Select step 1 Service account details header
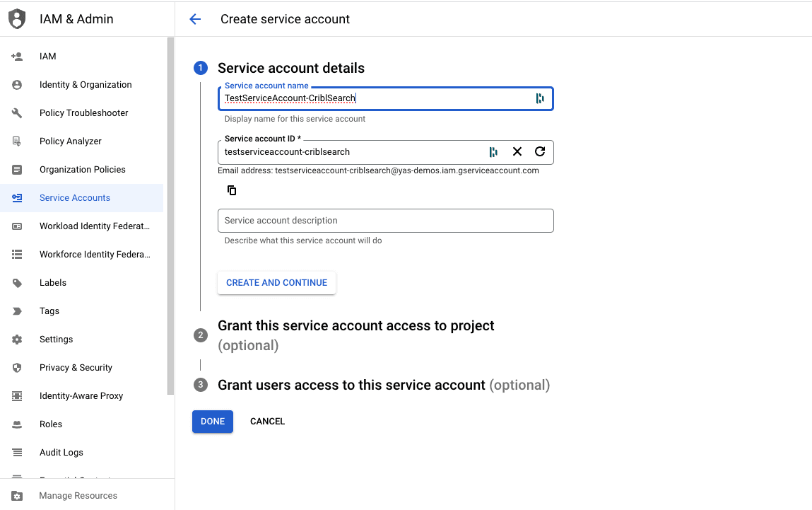 pyautogui.click(x=290, y=69)
